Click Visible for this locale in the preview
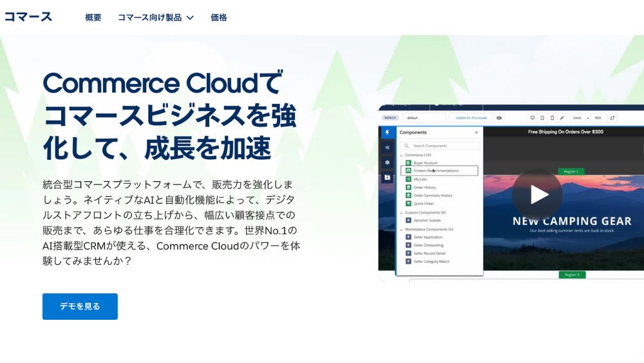Screen dimensions: 644x363 [471, 118]
